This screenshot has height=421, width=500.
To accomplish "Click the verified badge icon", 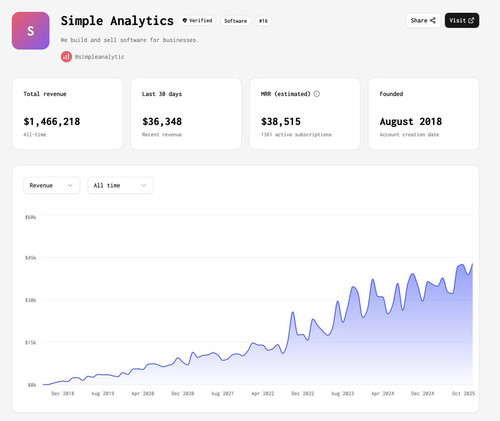I will click(185, 20).
